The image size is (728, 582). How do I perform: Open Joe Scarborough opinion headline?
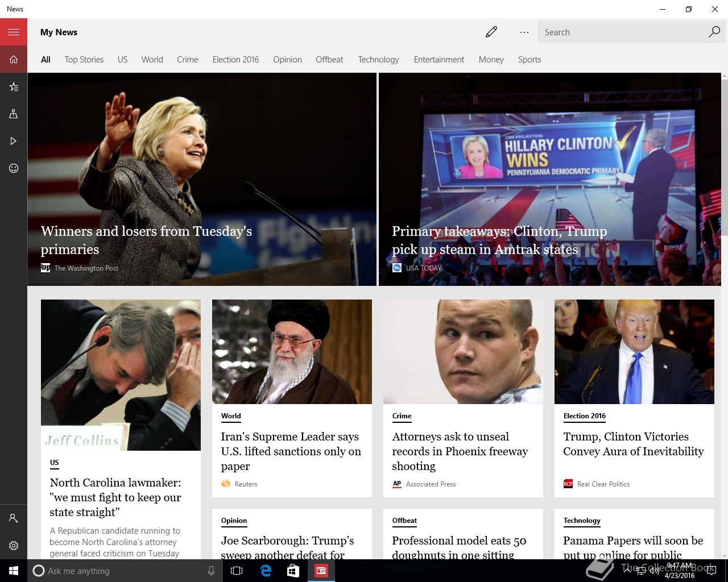click(x=287, y=548)
